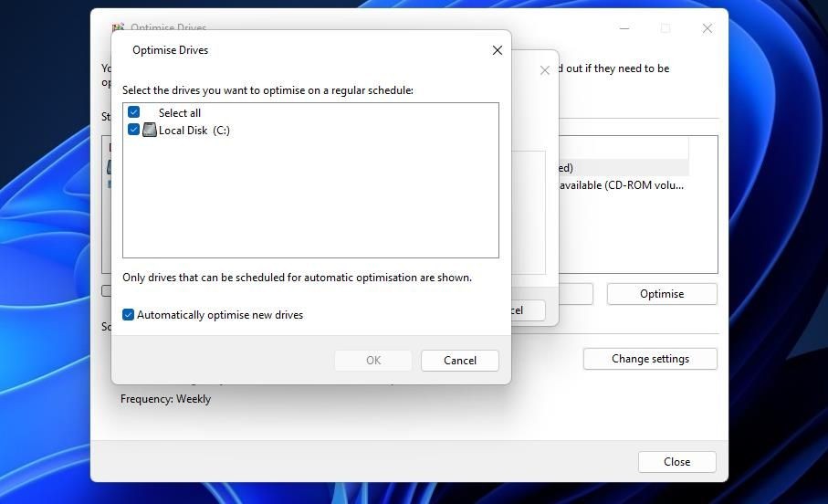Toggle Automatically optimise new drives checkbox
The image size is (828, 504).
[x=129, y=315]
